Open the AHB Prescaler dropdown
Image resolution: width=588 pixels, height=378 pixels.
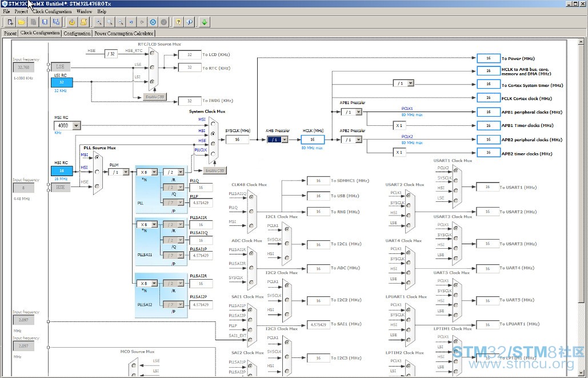click(285, 140)
